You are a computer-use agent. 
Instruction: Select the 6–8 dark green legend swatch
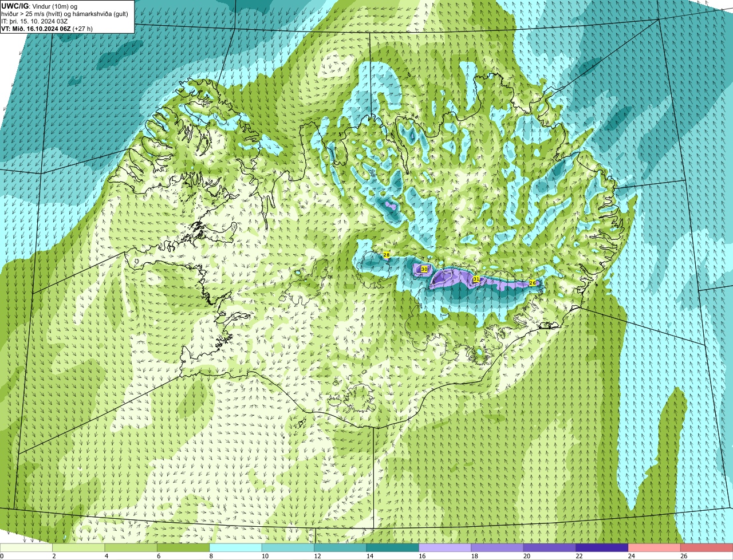pyautogui.click(x=183, y=548)
